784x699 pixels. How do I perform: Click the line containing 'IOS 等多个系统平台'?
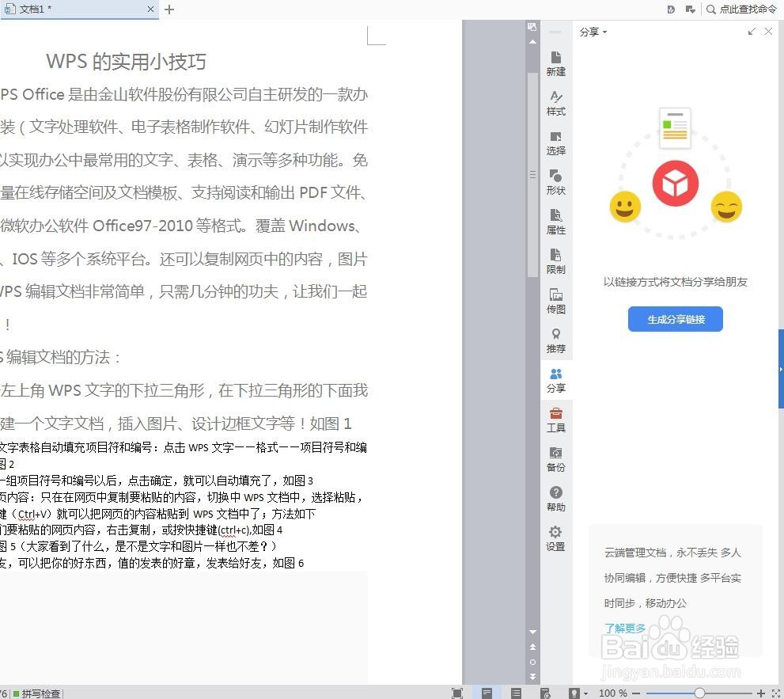(x=184, y=259)
